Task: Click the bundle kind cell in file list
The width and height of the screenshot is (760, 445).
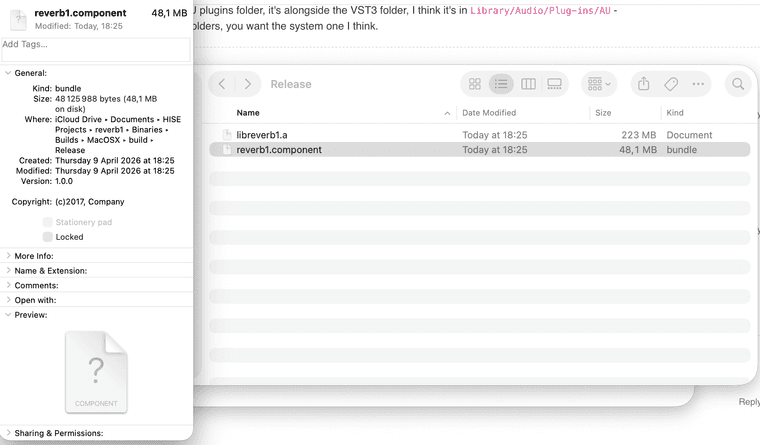Action: pos(681,150)
